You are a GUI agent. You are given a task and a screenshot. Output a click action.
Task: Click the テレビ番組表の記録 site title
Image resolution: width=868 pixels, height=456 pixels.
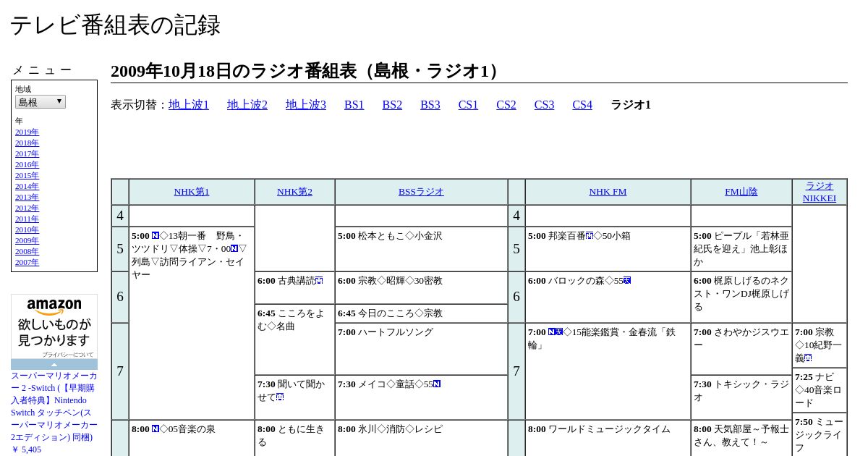[115, 25]
